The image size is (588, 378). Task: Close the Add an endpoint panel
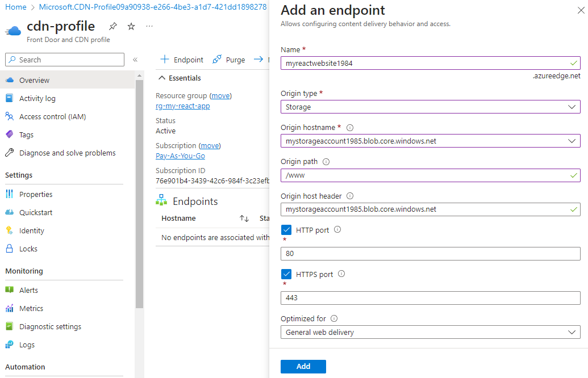point(581,10)
